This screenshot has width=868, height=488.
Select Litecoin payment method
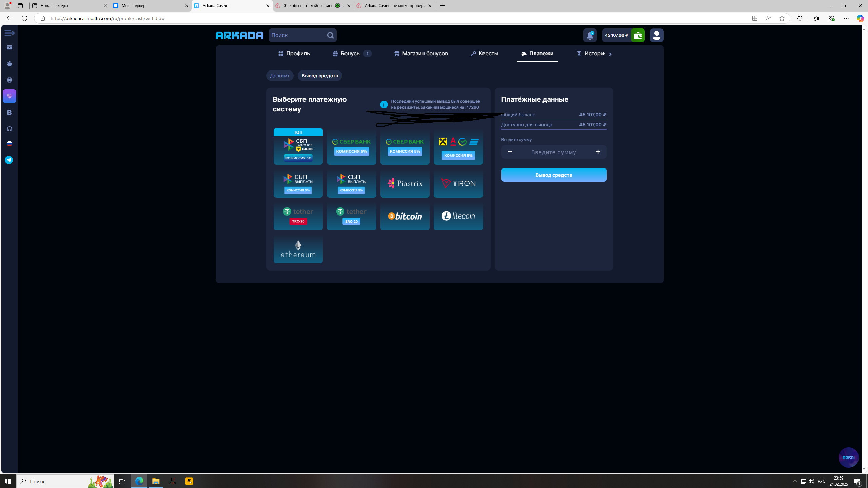point(458,216)
